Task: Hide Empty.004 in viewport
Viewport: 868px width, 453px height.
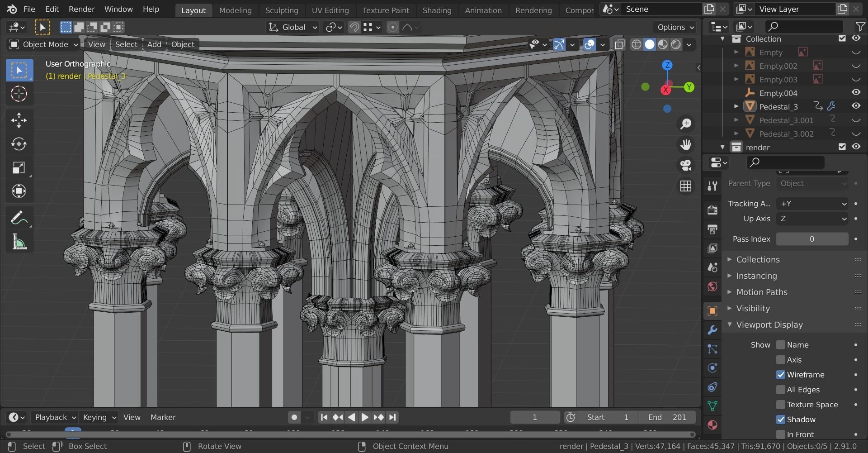Action: [x=856, y=92]
